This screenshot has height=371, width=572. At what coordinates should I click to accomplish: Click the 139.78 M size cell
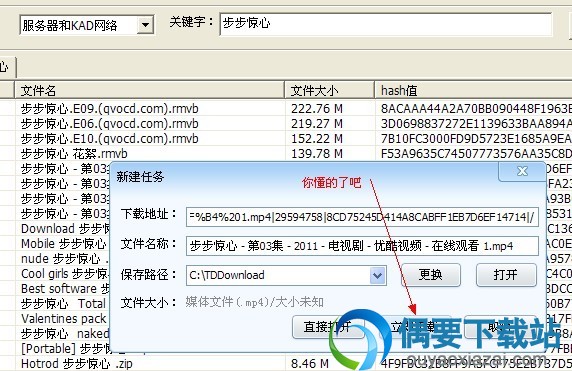click(317, 154)
